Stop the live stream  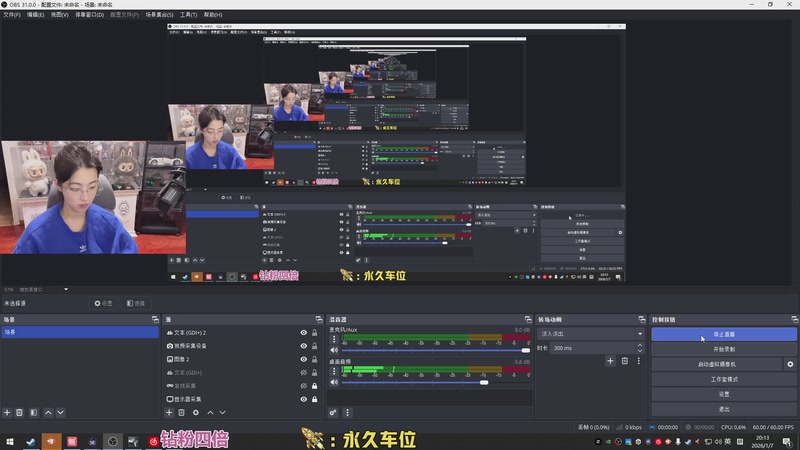[x=724, y=334]
